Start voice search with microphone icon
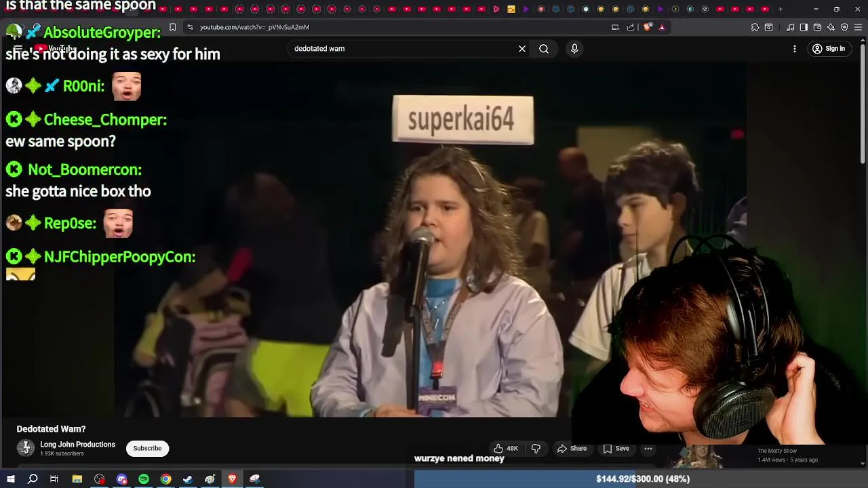The height and width of the screenshot is (488, 868). pyautogui.click(x=574, y=49)
